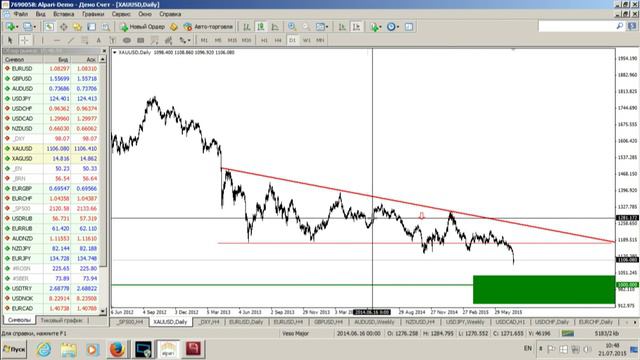640x360 pixels.
Task: Select XAUUSD row in Market Watch
Action: tap(51, 149)
